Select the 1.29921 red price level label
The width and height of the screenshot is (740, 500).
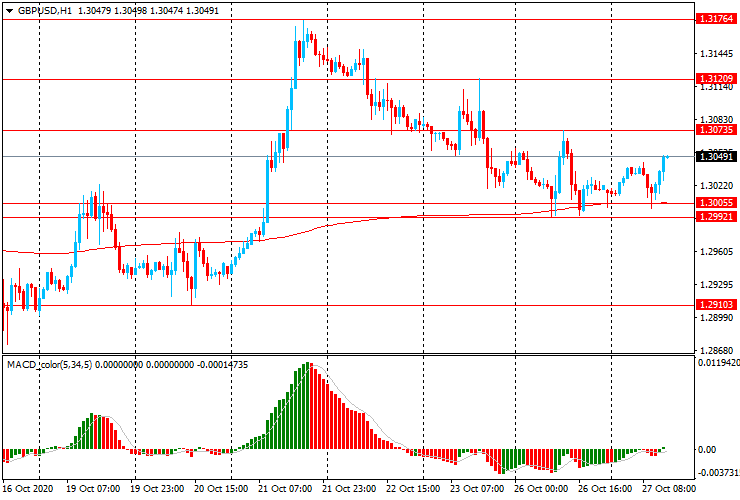point(716,217)
